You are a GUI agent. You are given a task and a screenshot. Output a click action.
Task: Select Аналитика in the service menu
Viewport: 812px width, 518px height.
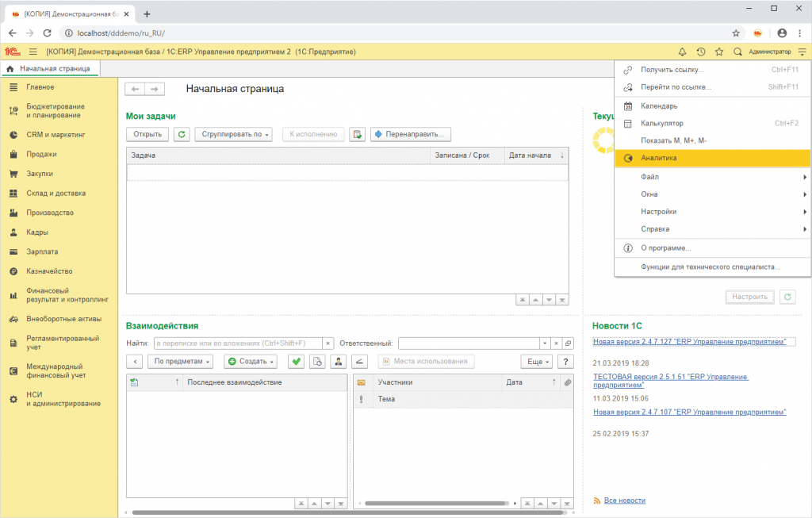point(713,158)
